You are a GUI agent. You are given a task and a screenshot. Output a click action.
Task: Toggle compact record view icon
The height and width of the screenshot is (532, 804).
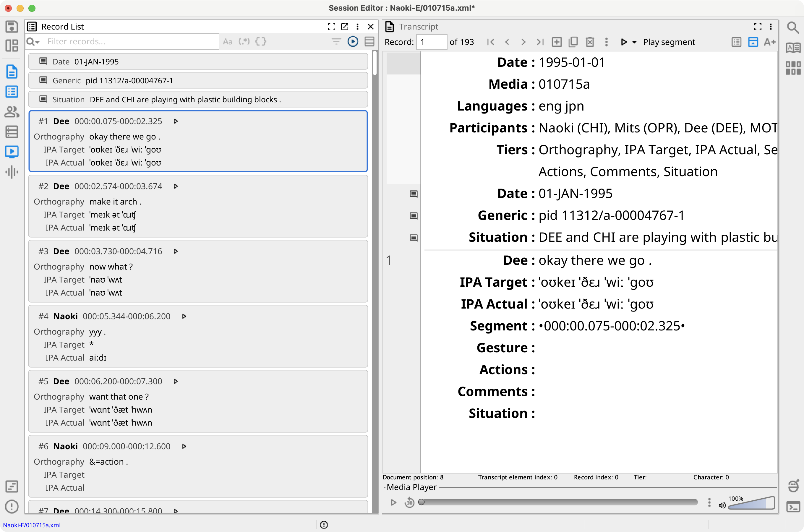pos(369,41)
